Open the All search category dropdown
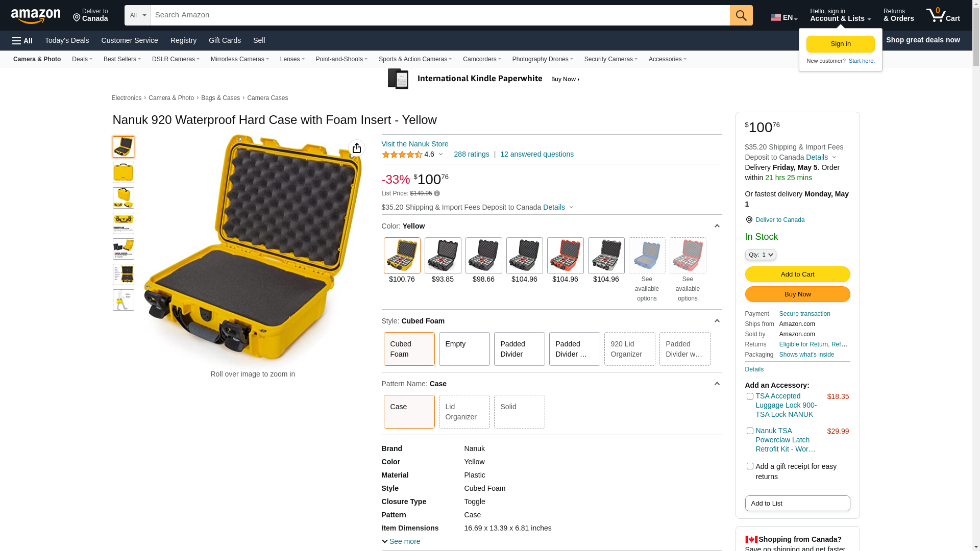Screen dimensions: 980x551 (138, 15)
